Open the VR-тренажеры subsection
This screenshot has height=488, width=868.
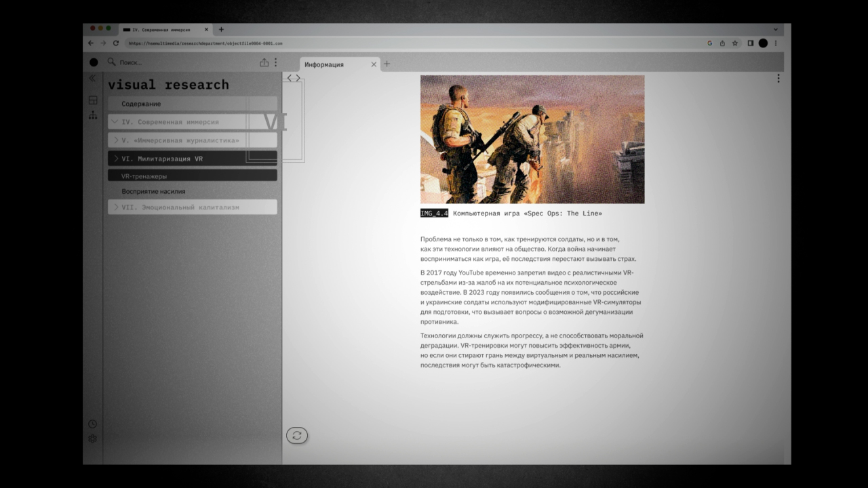pyautogui.click(x=192, y=176)
